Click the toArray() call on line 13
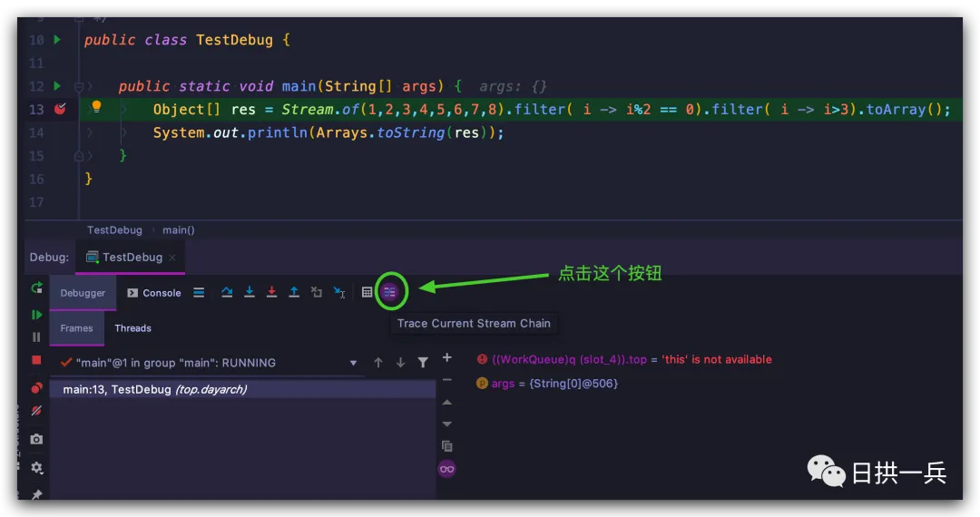 (x=903, y=109)
